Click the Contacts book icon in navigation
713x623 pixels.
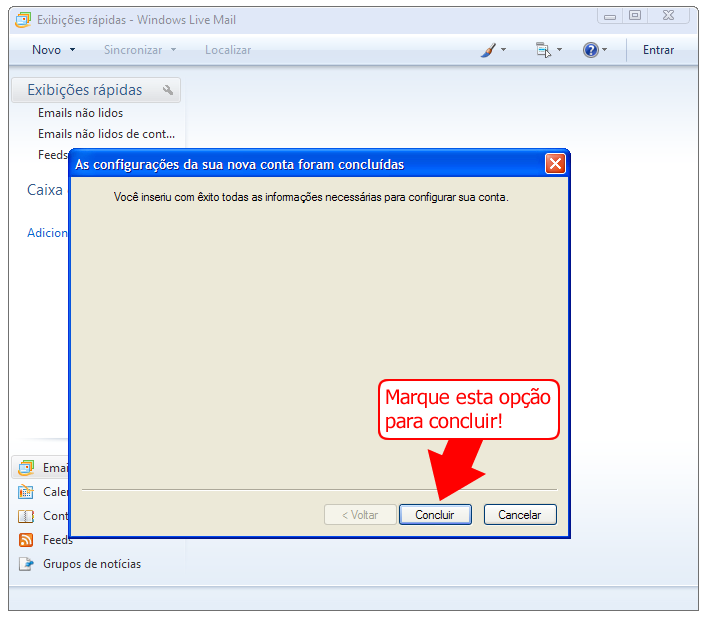pos(26,516)
